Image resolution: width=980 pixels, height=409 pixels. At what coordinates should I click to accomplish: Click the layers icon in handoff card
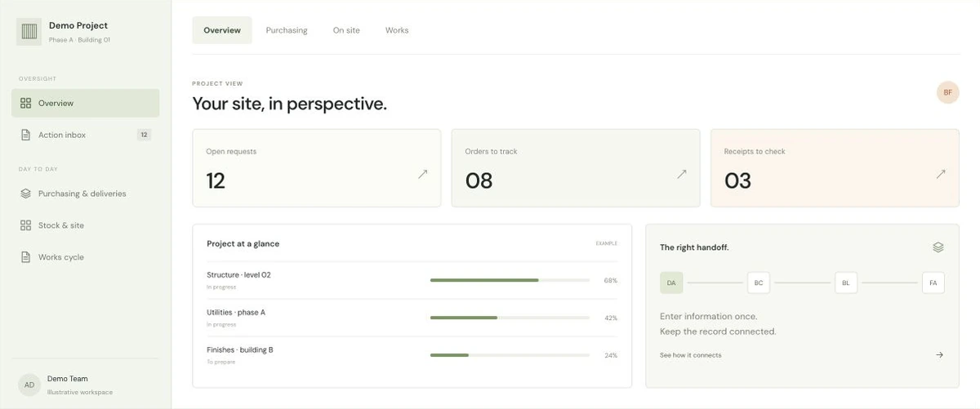tap(938, 247)
